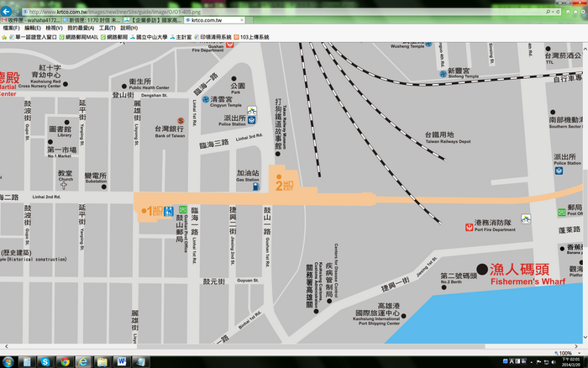The height and width of the screenshot is (368, 588).
Task: Click the blue Gas Station pump icon
Action: click(256, 186)
